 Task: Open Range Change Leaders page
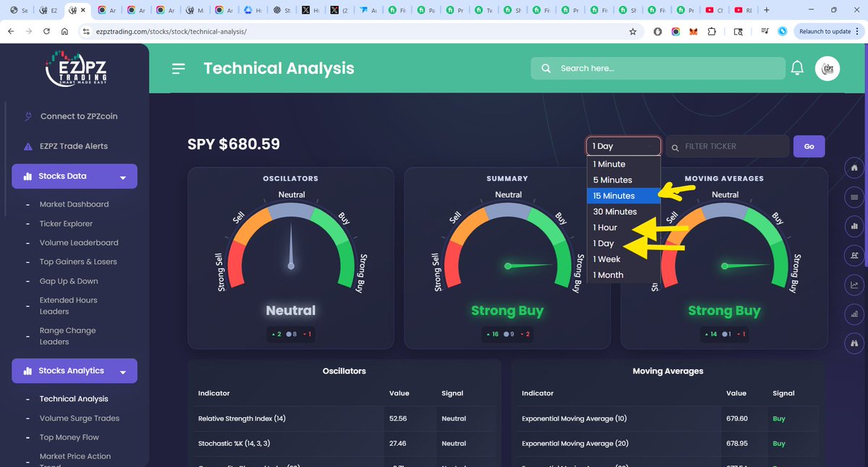pos(67,336)
